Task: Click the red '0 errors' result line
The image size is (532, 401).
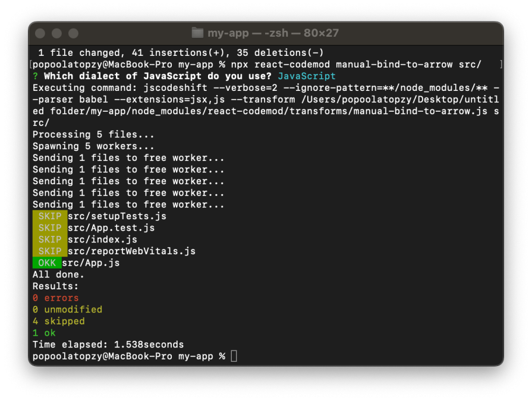Action: [x=56, y=298]
